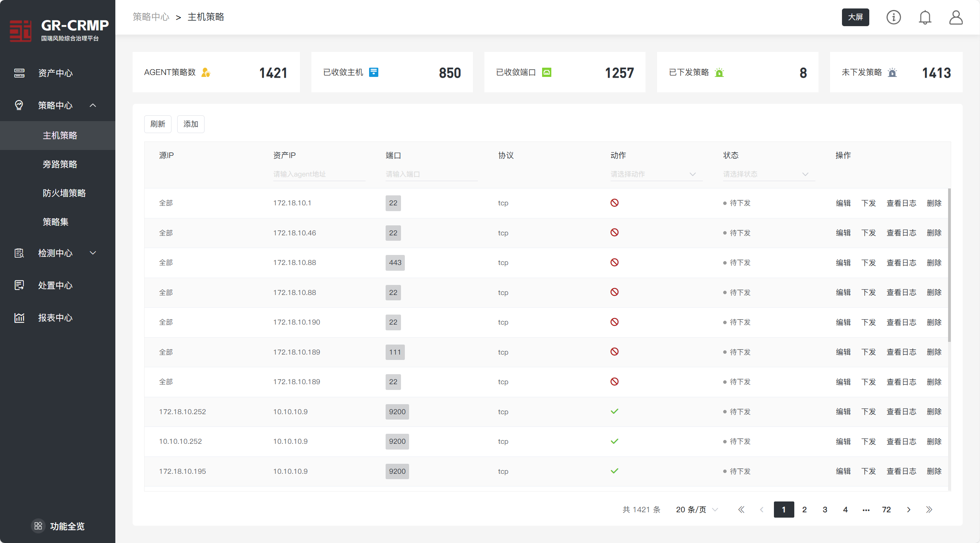980x543 pixels.
Task: Click the 大屏 button in header
Action: tap(855, 17)
